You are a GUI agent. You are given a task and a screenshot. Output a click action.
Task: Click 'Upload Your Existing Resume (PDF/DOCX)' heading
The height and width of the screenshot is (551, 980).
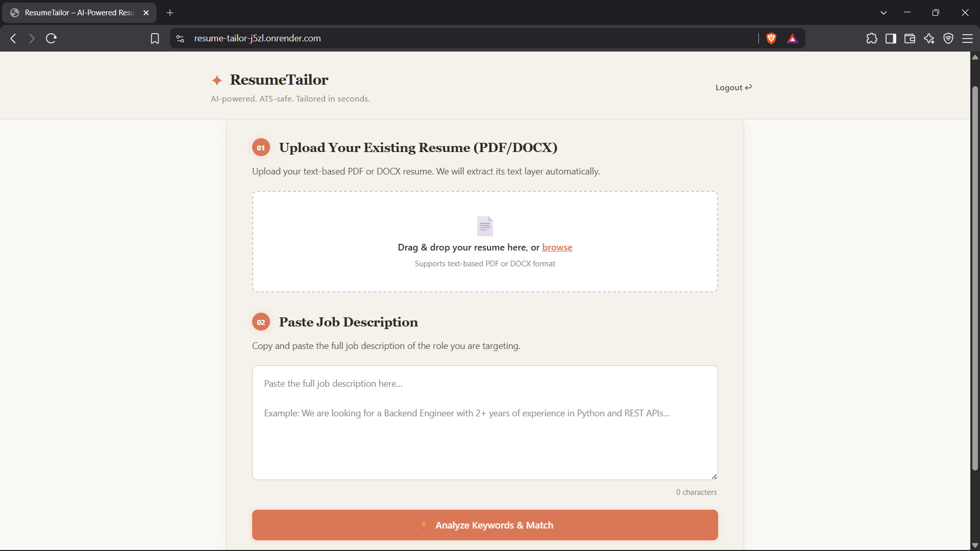(418, 147)
